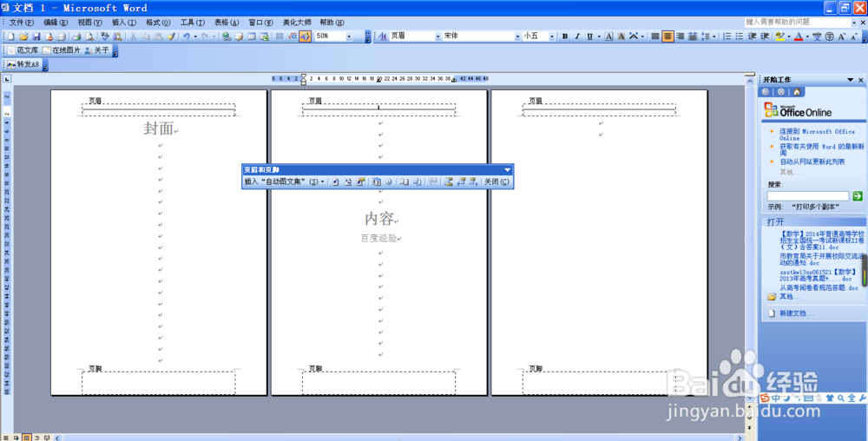Open the Styles and Formatting icon
This screenshot has height=441, width=868.
click(x=382, y=36)
